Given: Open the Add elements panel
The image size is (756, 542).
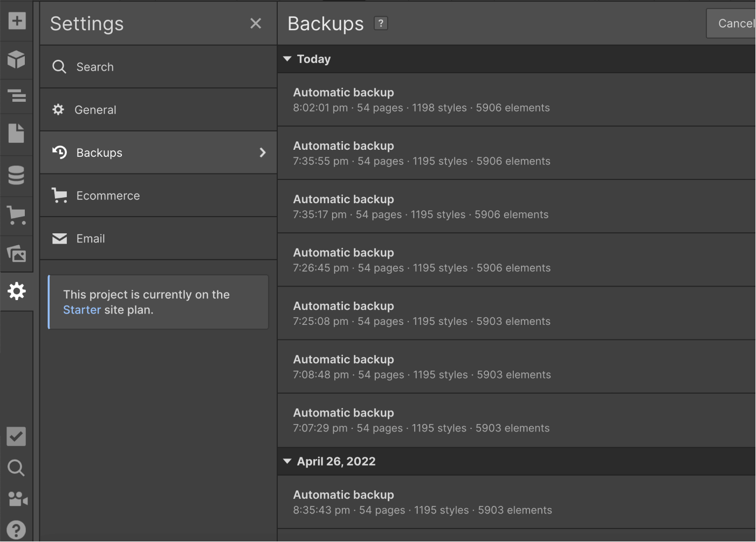Looking at the screenshot, I should coord(17,21).
